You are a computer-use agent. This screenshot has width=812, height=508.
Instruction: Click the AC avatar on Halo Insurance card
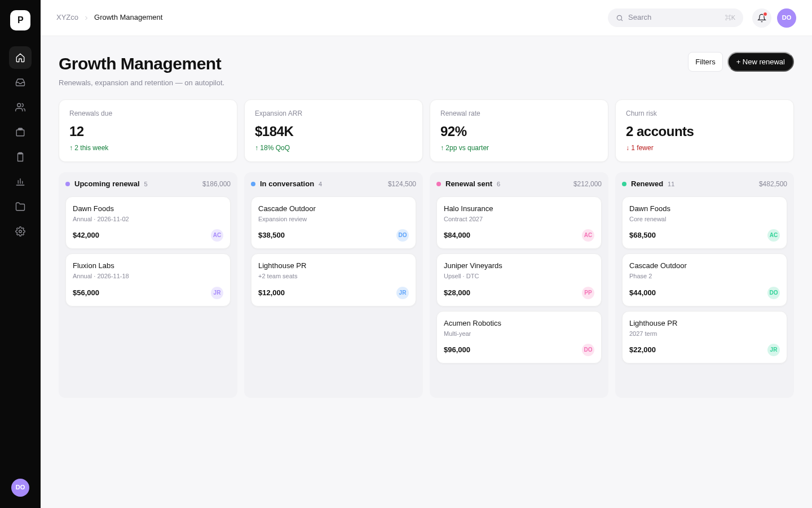tap(588, 235)
